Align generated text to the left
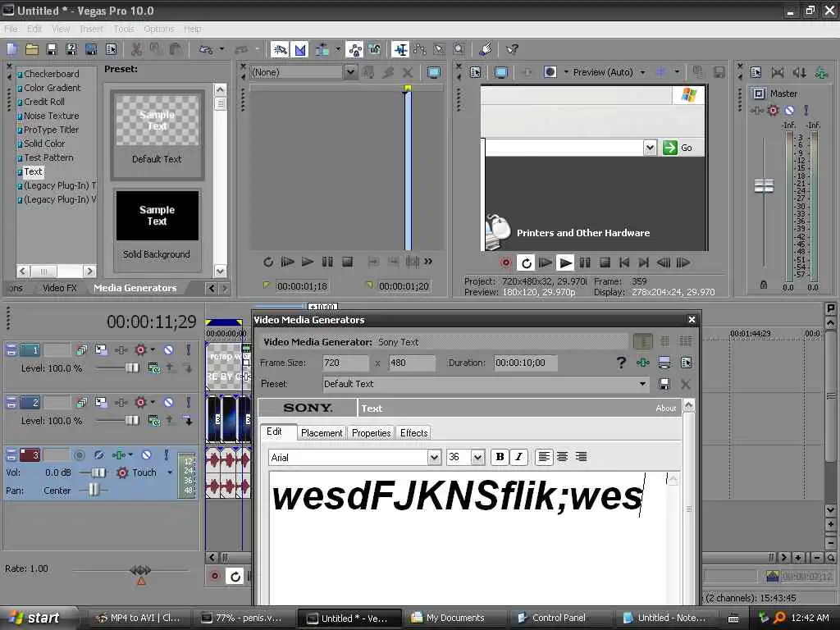Viewport: 840px width, 630px height. pos(543,457)
